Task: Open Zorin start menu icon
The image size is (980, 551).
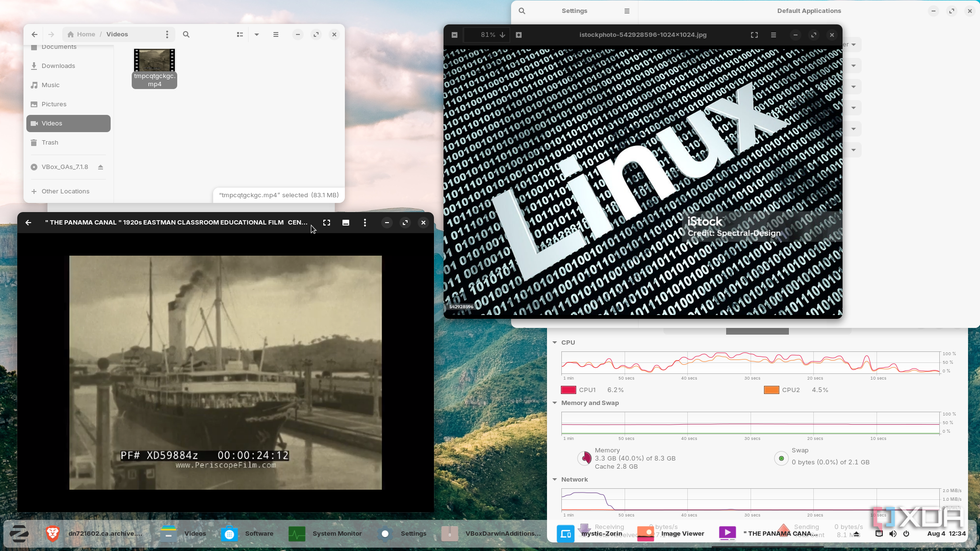Action: click(x=19, y=534)
